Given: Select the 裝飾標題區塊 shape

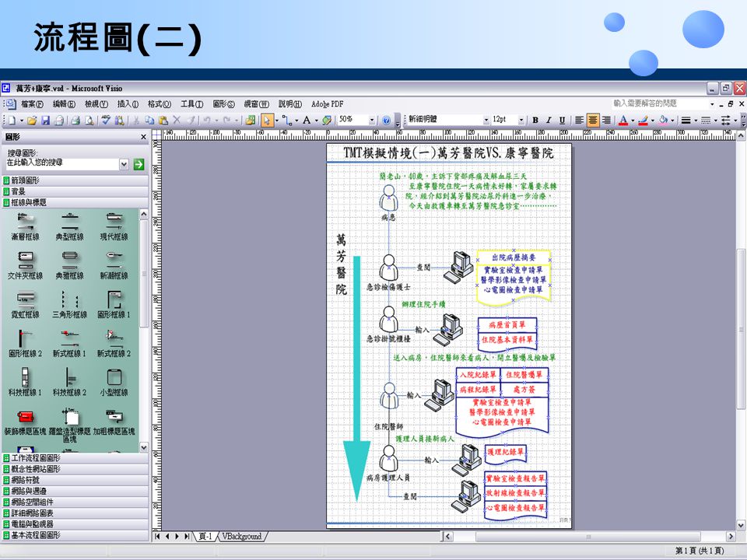Looking at the screenshot, I should (25, 422).
